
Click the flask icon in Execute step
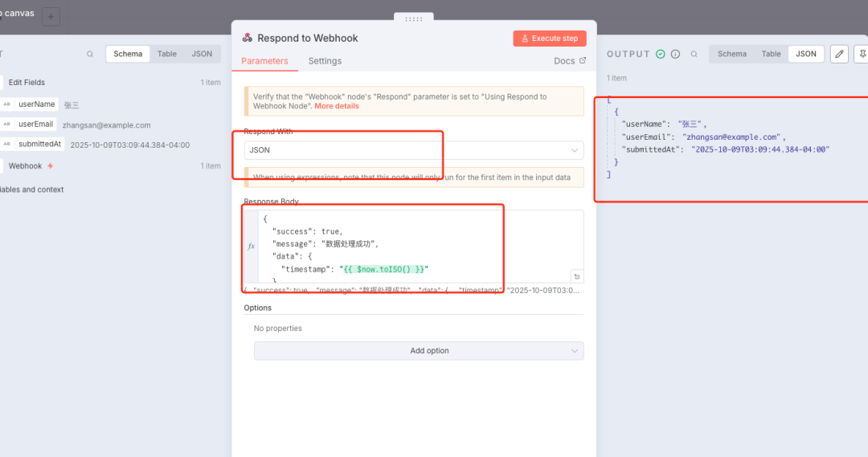coord(525,39)
